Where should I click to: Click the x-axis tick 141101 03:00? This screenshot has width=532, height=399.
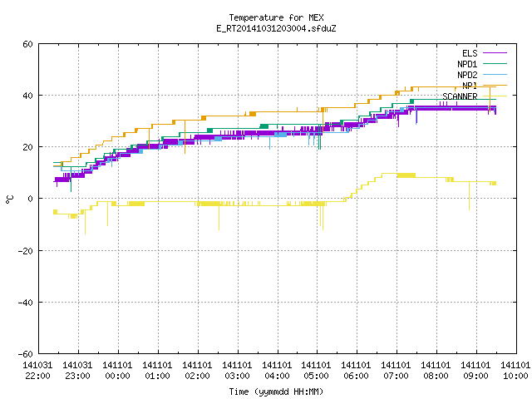pyautogui.click(x=237, y=371)
